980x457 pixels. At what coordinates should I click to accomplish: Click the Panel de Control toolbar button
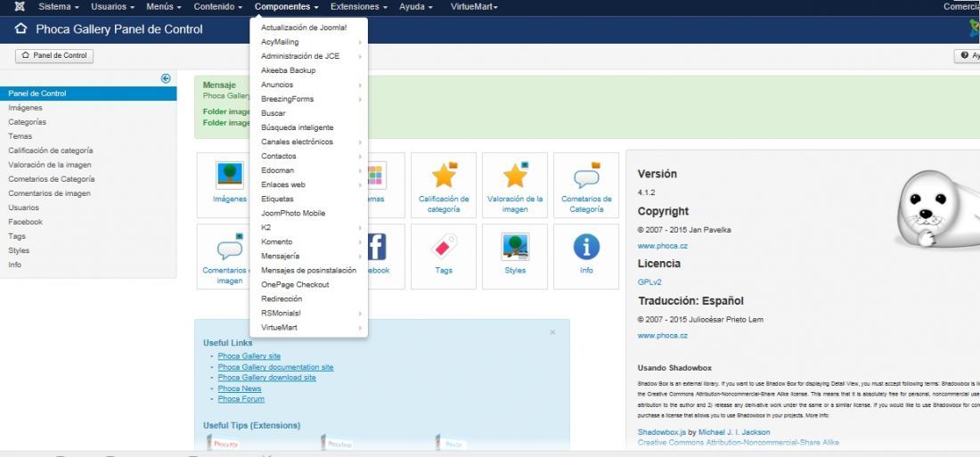tap(54, 55)
